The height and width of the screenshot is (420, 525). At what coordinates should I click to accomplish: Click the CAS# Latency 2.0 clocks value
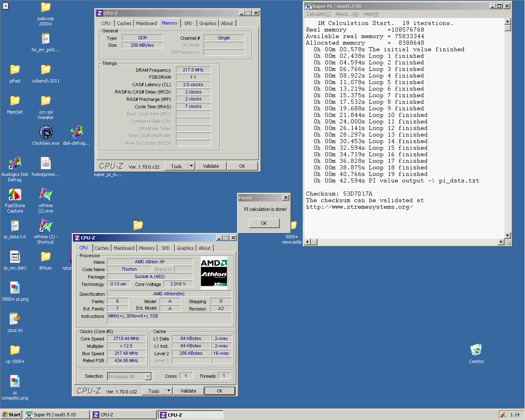click(x=193, y=84)
